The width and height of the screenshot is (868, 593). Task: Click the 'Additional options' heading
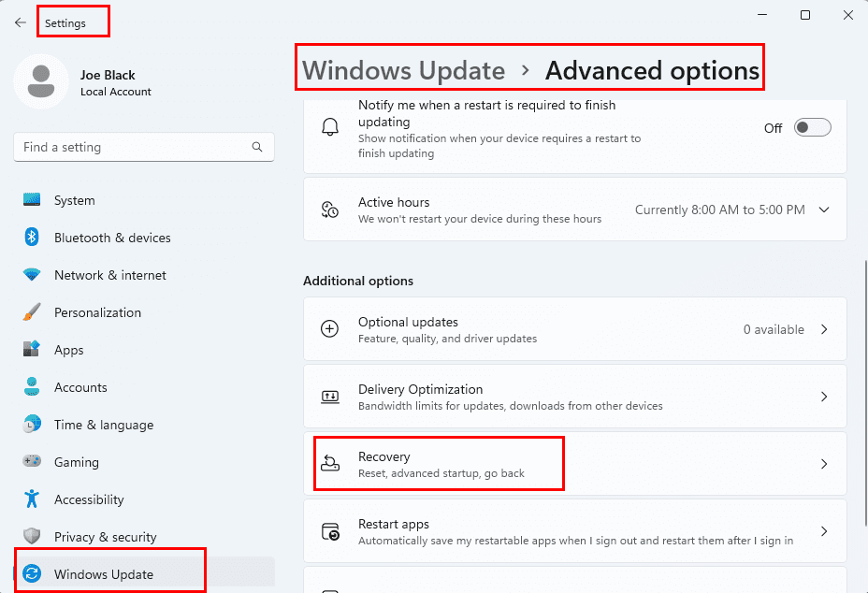tap(358, 281)
